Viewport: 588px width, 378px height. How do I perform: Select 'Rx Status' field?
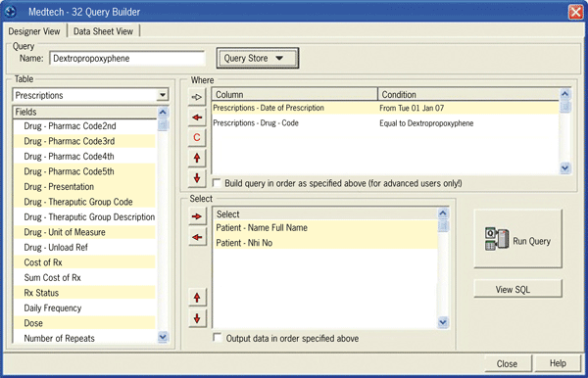(84, 293)
